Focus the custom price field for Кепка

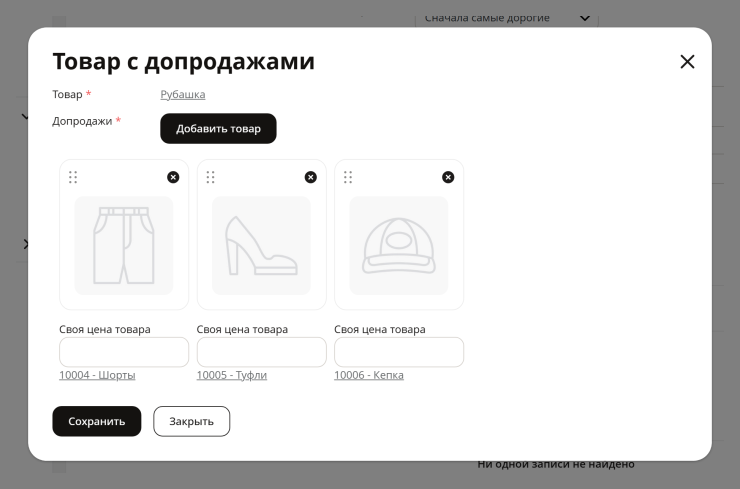(x=399, y=352)
